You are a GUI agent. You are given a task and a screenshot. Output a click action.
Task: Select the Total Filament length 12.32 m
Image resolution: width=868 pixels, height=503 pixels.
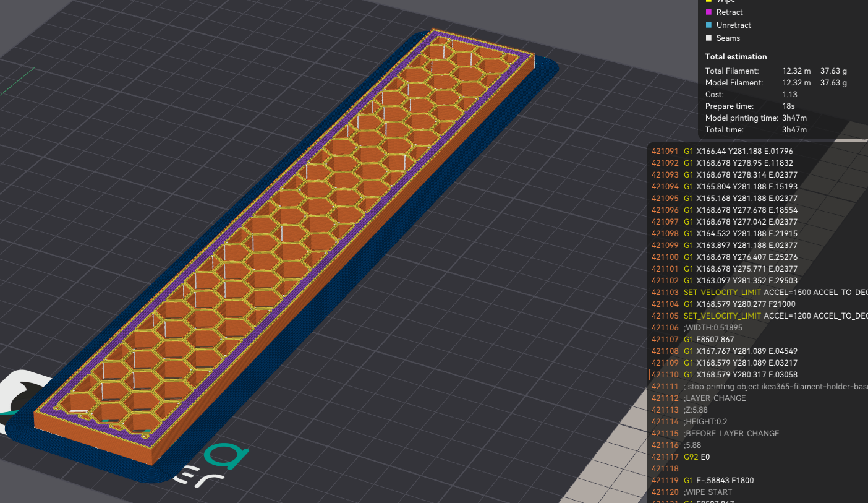pos(797,71)
